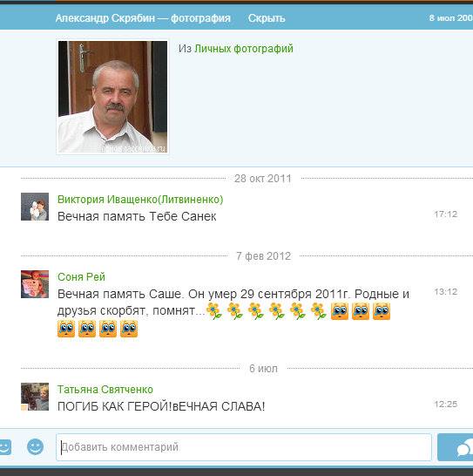This screenshot has height=476, width=473.
Task: Click the round smiley emoticon icon
Action: [x=35, y=447]
